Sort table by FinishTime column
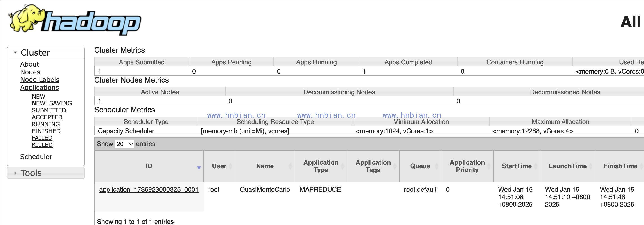The image size is (644, 225). coord(619,166)
